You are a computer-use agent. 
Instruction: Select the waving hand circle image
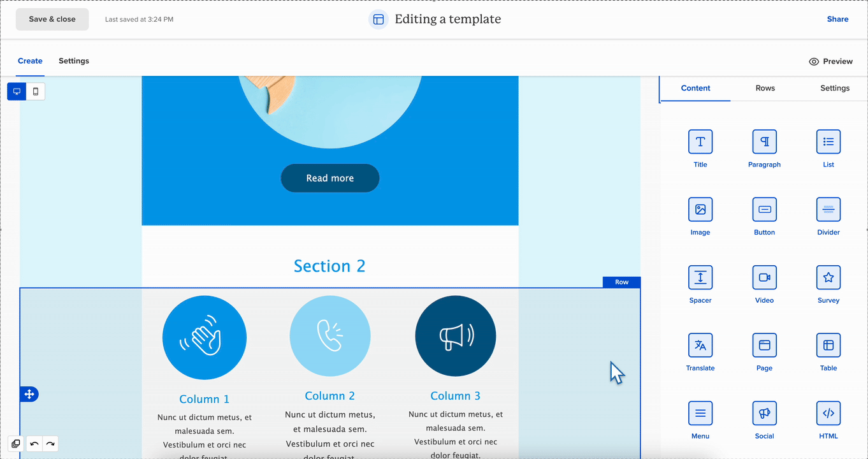coord(205,338)
